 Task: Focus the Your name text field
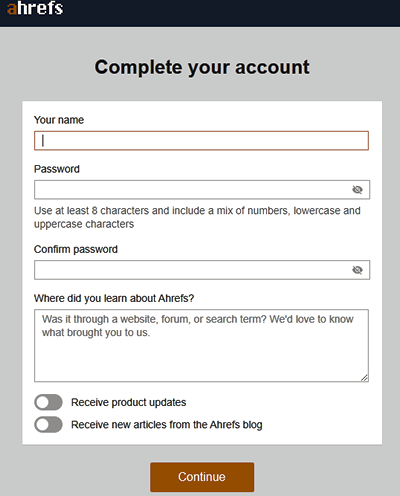coord(201,141)
